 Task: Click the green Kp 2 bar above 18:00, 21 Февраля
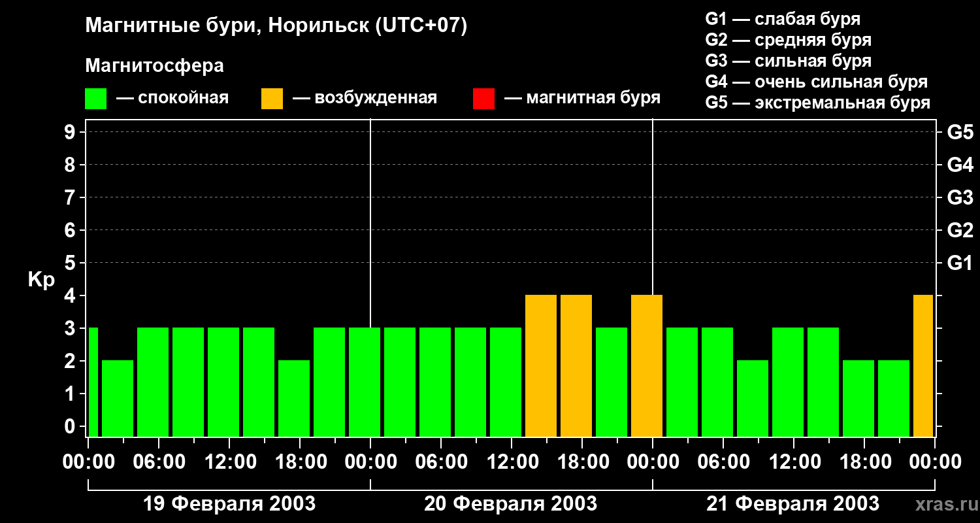[x=858, y=398]
